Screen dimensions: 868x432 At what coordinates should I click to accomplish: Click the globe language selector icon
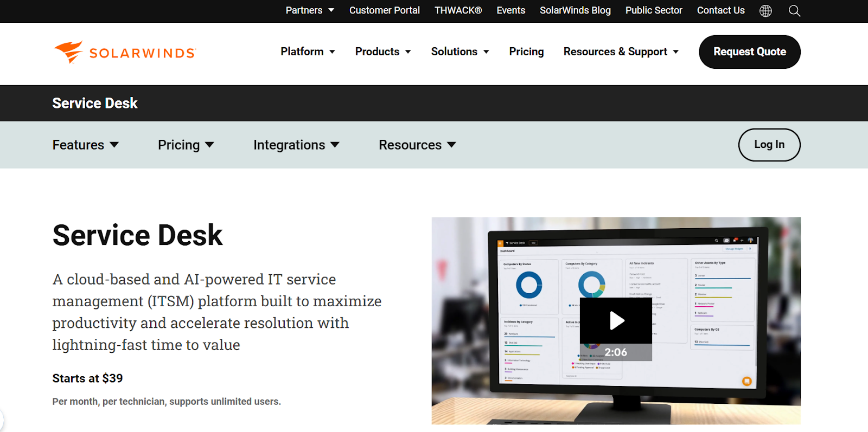coord(765,11)
